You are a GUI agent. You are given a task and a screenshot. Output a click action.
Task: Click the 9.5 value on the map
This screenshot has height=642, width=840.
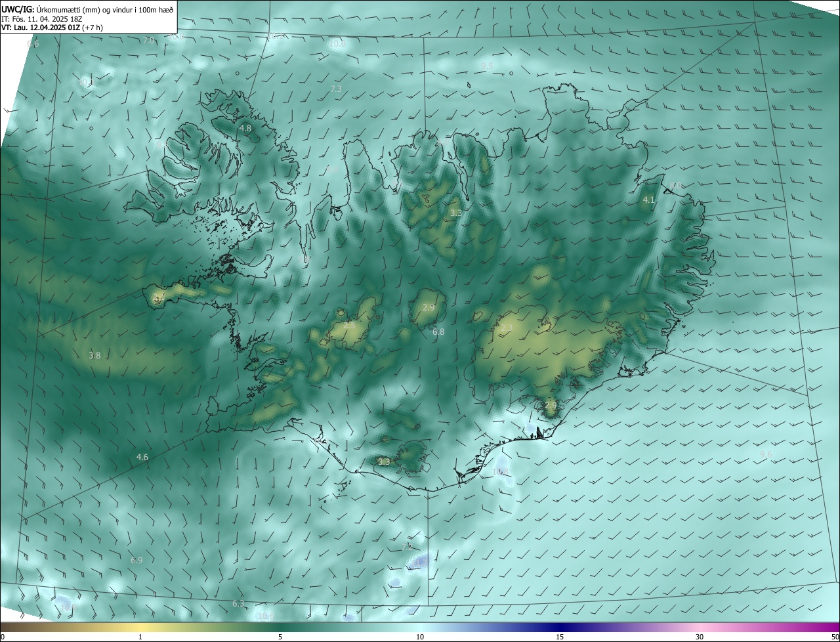[x=487, y=66]
